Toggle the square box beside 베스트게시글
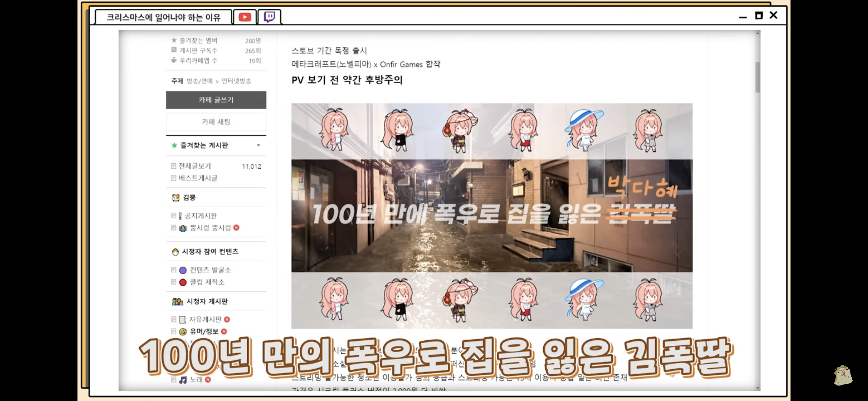The width and height of the screenshot is (868, 401). [x=173, y=178]
